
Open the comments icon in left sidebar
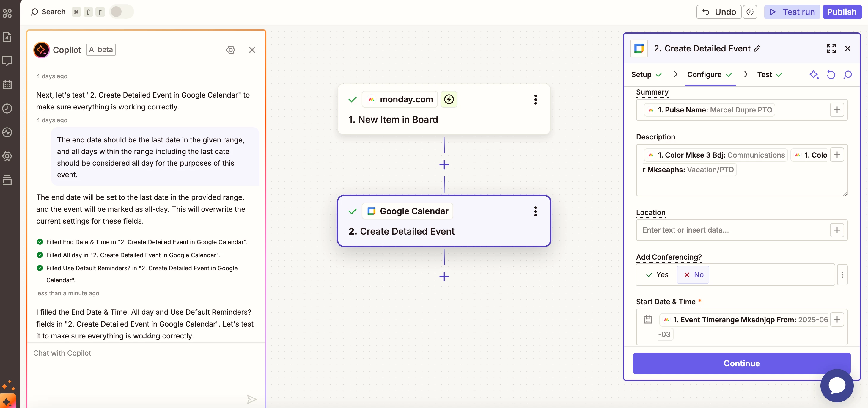7,61
